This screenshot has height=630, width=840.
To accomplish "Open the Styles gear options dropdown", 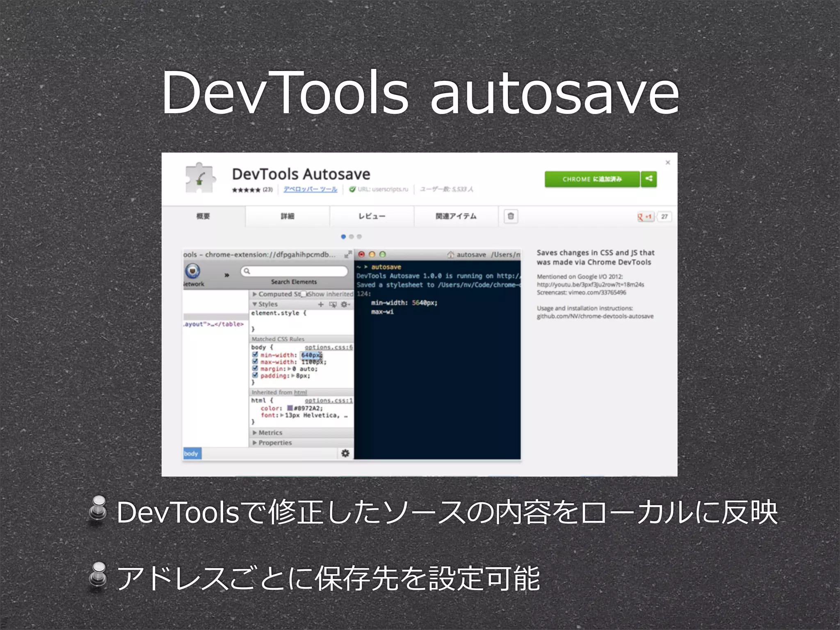I will point(345,304).
